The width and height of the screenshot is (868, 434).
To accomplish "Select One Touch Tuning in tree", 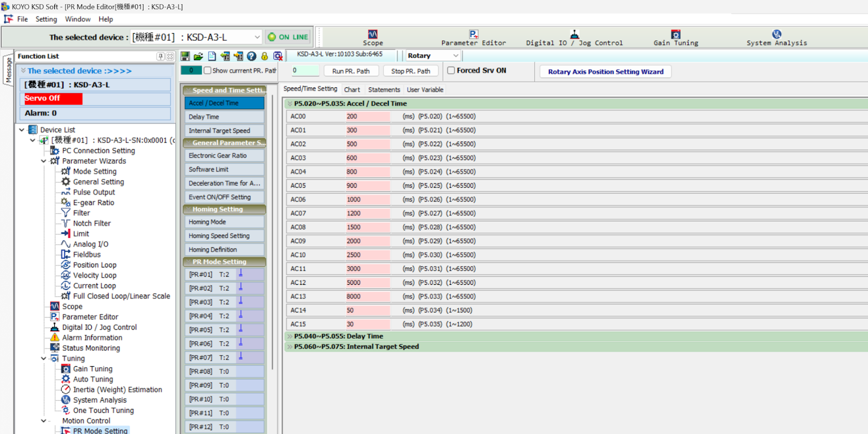I will click(103, 411).
